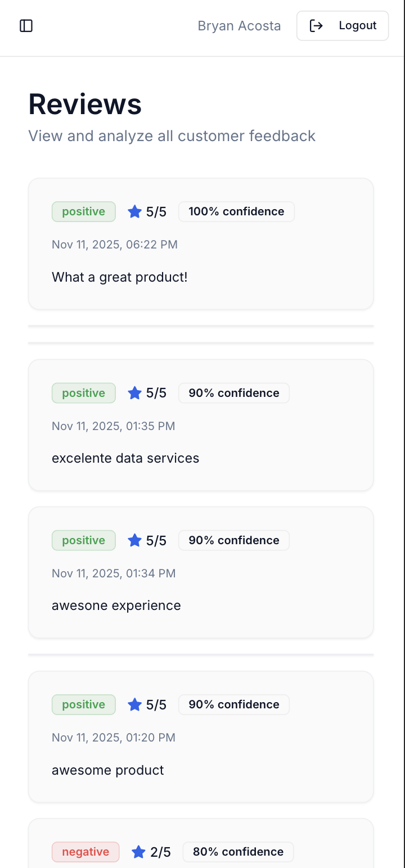The width and height of the screenshot is (405, 868).
Task: Click the star icon on great product review
Action: click(134, 212)
